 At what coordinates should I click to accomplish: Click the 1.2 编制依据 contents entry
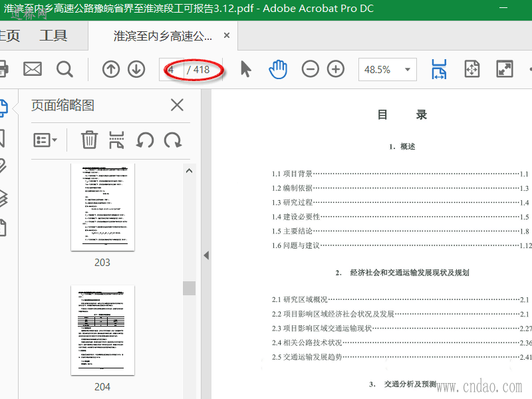click(x=400, y=188)
